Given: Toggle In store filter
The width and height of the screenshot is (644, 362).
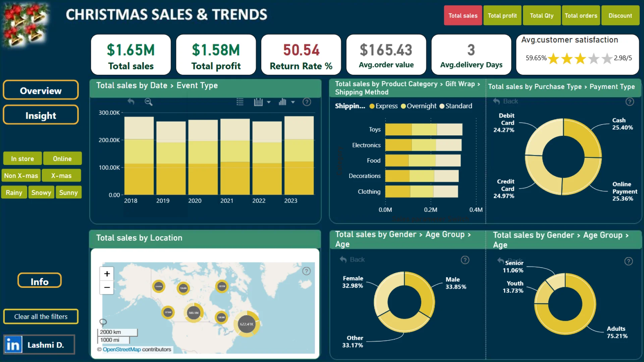Looking at the screenshot, I should (22, 159).
